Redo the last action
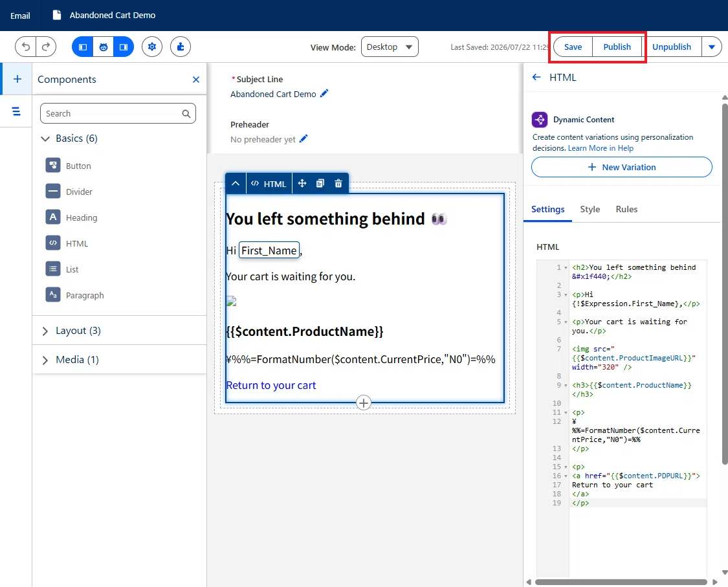The width and height of the screenshot is (728, 587). pyautogui.click(x=46, y=47)
